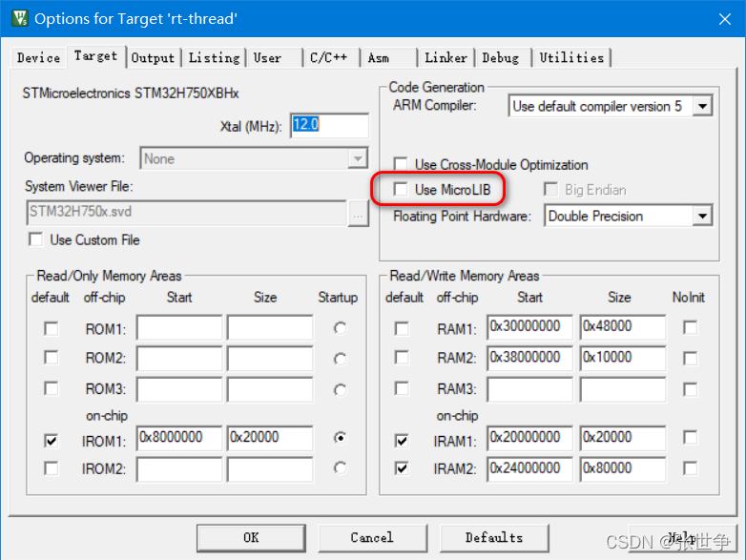Click the Xtal (MHz) input field

coord(329,126)
